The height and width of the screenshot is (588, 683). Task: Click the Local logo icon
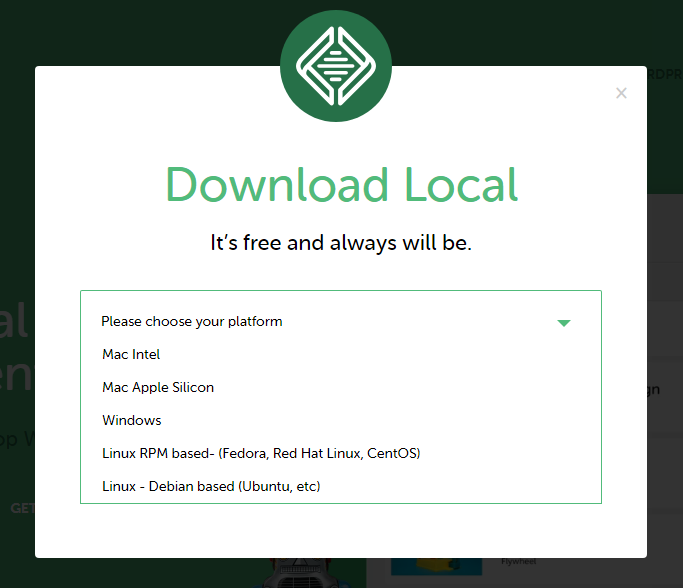[335, 66]
